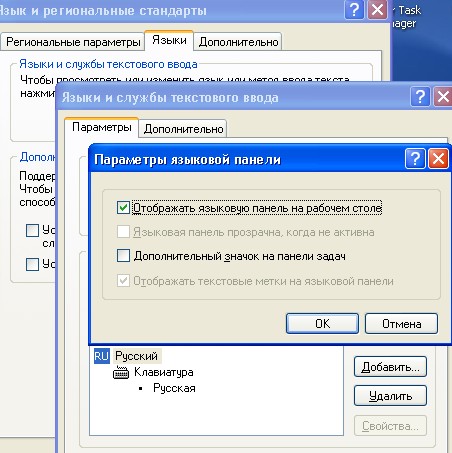Open 'Дополнительно' tab in text services window
This screenshot has width=452, height=453.
coord(183,129)
